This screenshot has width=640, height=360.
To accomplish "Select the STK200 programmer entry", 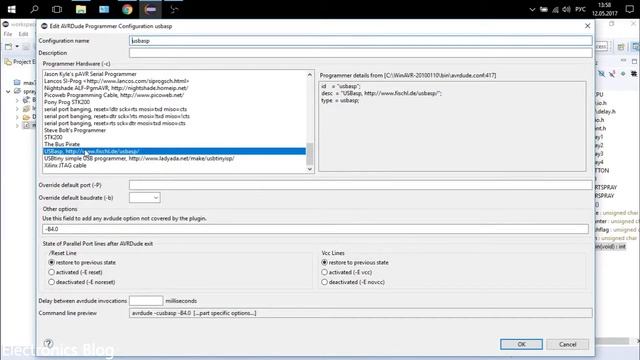I will coord(53,137).
